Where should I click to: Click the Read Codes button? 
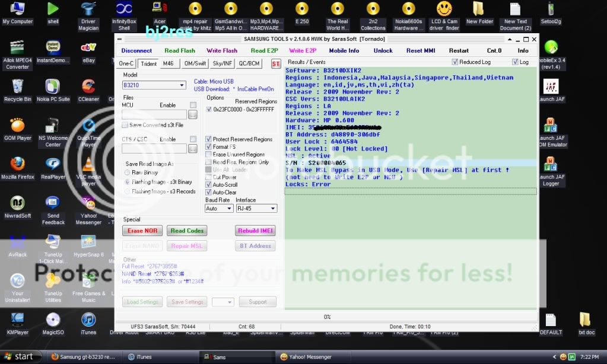tap(187, 231)
